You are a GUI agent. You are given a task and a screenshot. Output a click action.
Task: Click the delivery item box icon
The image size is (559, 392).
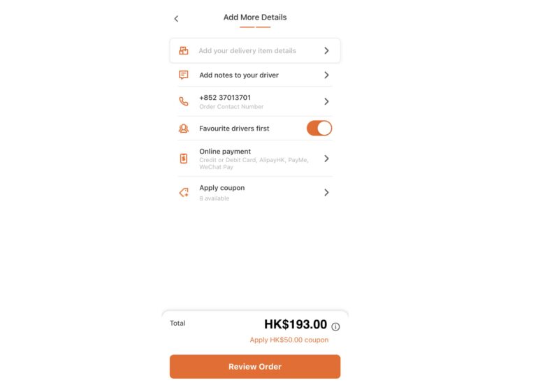[184, 50]
